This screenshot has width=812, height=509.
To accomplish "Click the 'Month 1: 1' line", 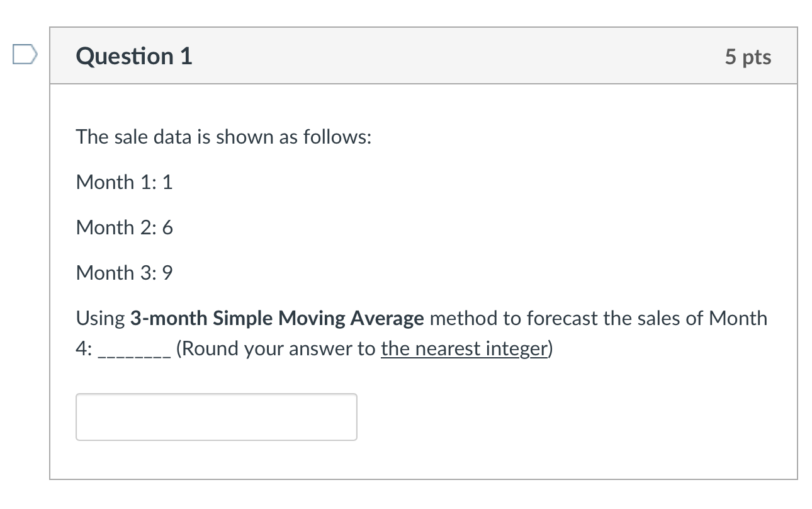I will (124, 182).
